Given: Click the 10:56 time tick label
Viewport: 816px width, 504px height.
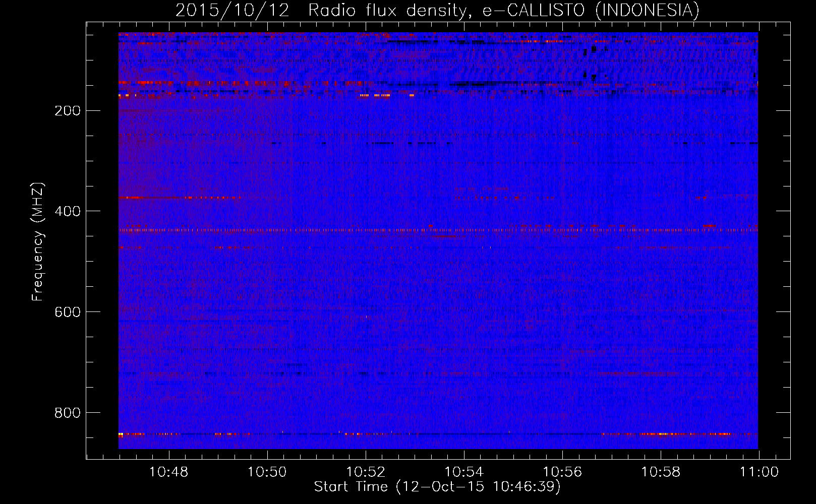Looking at the screenshot, I should [562, 472].
